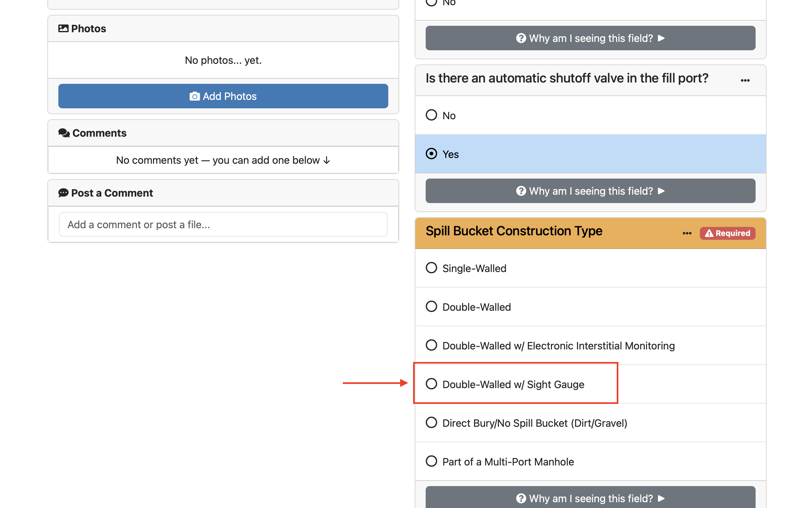Select Double-Walled w/ Electronic Interstitial Monitoring
Viewport: 812px width, 508px height.
point(431,346)
